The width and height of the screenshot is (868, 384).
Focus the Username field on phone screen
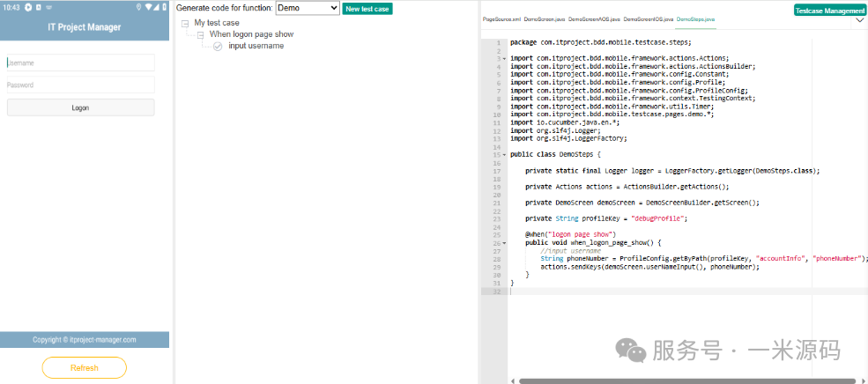[81, 63]
